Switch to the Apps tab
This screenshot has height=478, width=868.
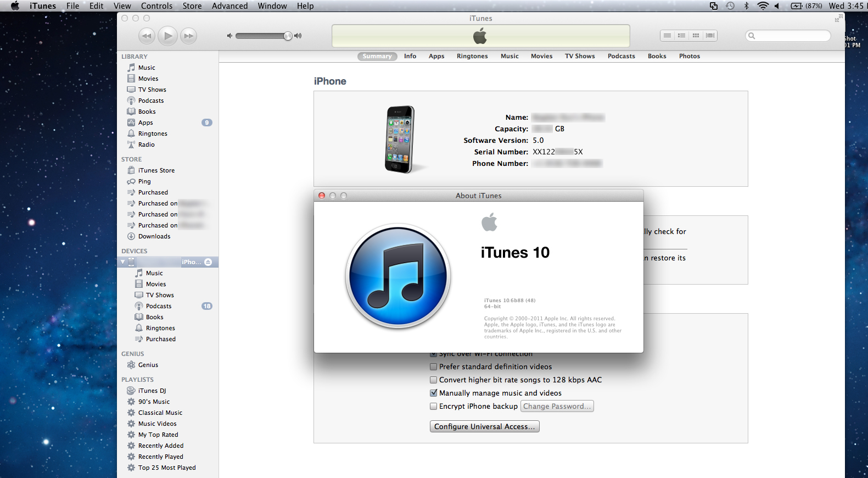click(436, 56)
